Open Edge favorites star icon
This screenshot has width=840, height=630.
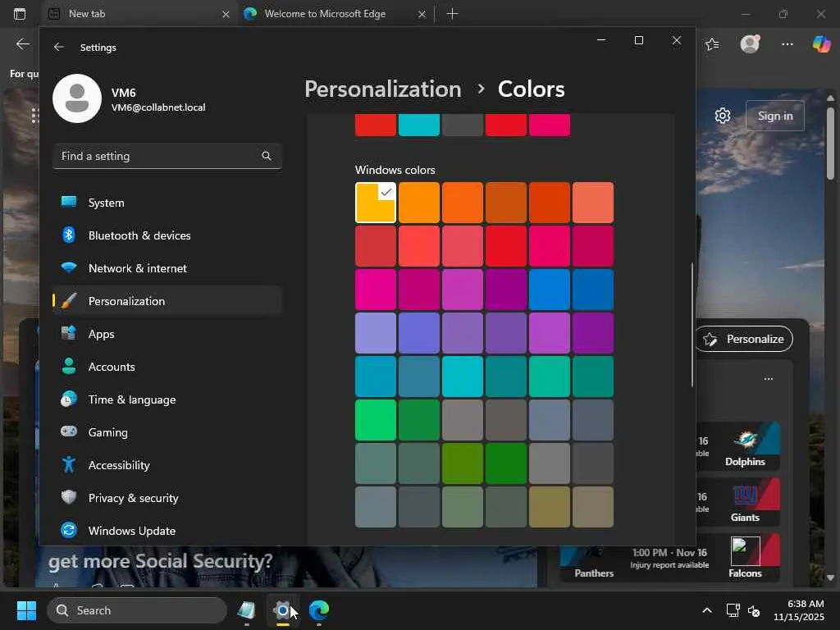pyautogui.click(x=713, y=44)
